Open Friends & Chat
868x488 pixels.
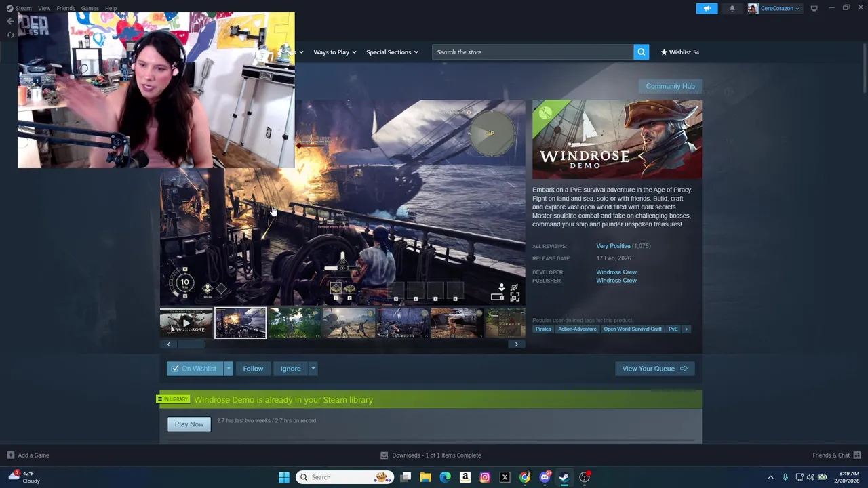[836, 455]
